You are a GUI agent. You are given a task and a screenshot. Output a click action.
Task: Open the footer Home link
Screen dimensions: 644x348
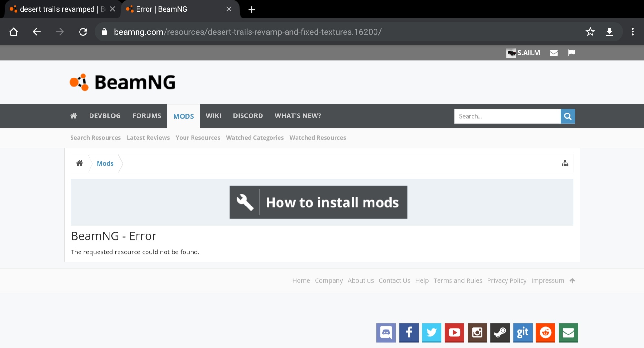coord(301,280)
